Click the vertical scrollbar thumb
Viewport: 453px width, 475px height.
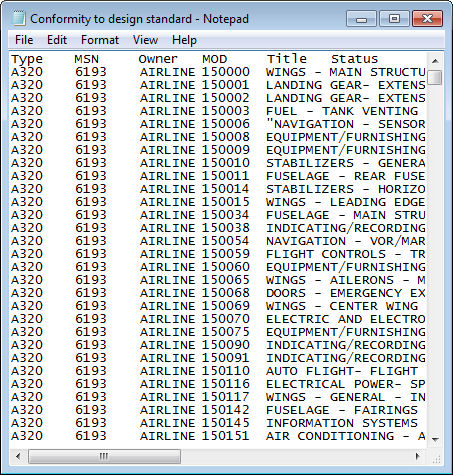point(435,77)
